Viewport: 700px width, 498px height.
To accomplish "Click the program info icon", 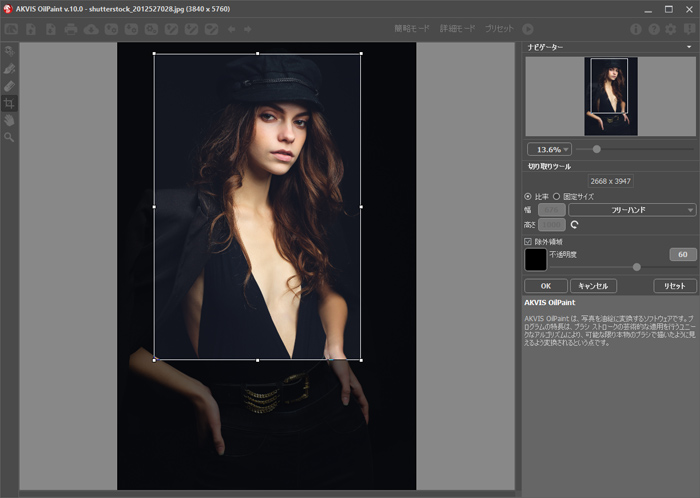I will coord(637,29).
